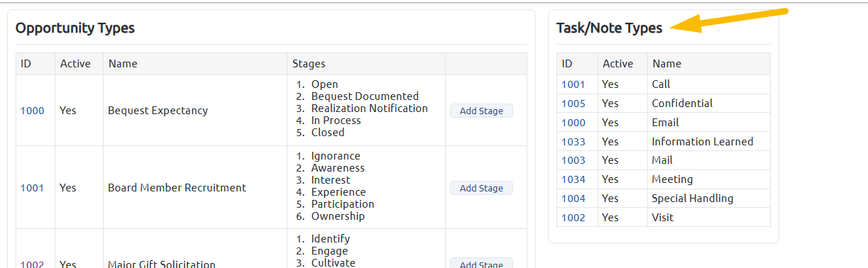Select the Bequest Expectancy name cell
The image size is (868, 268).
click(195, 111)
